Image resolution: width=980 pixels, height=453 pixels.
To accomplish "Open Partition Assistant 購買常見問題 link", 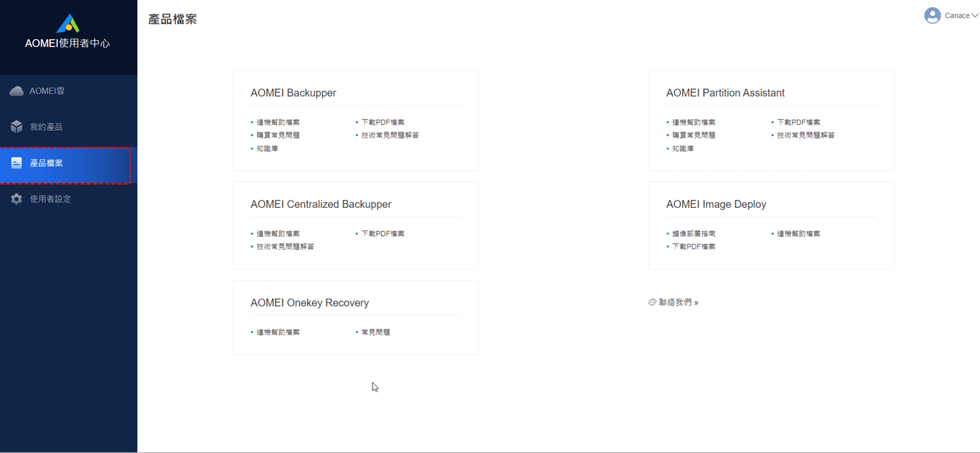I will [694, 135].
